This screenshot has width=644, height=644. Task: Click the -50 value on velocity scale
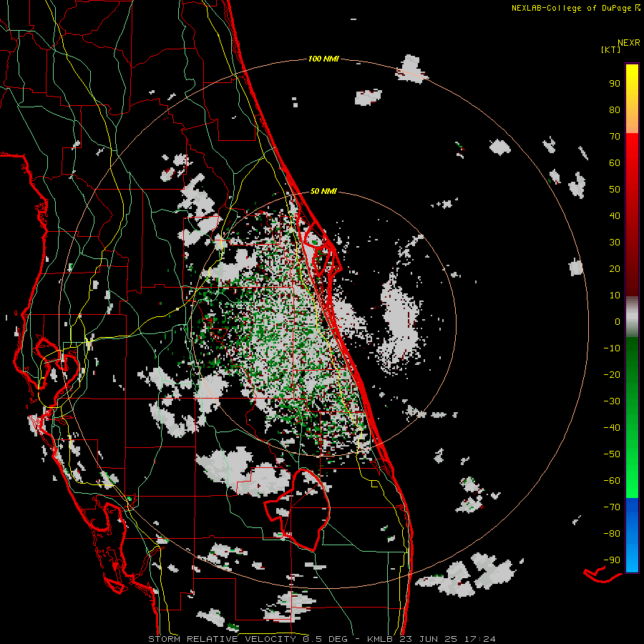point(612,454)
